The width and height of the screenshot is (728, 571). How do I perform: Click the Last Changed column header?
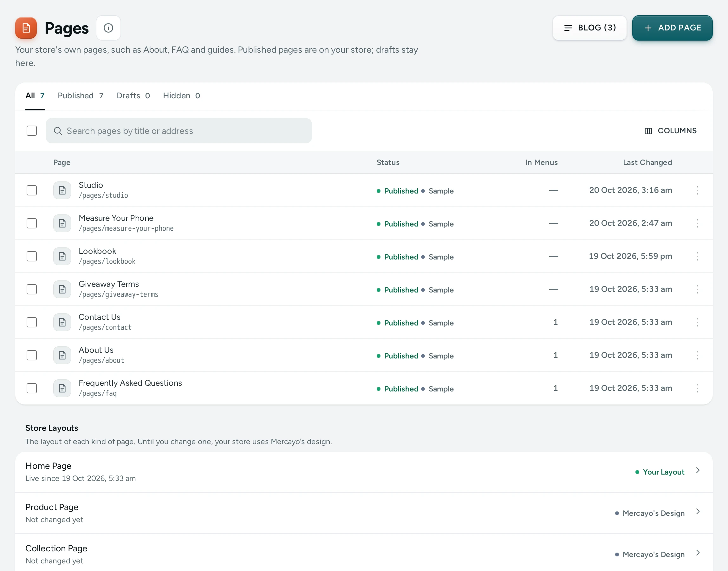pos(647,162)
